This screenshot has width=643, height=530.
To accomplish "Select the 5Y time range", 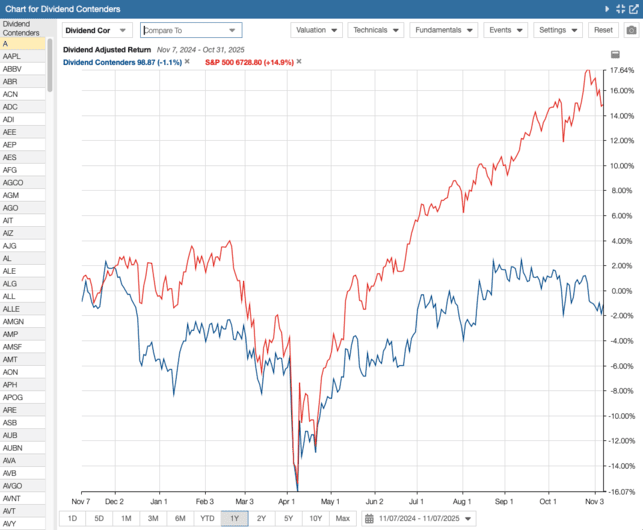I will 288,518.
